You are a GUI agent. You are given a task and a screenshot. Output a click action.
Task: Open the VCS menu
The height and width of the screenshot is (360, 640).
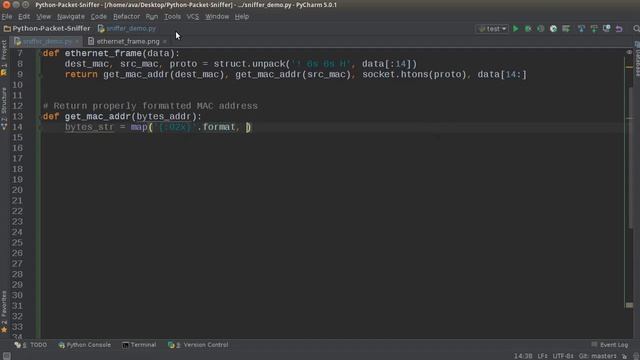point(193,17)
